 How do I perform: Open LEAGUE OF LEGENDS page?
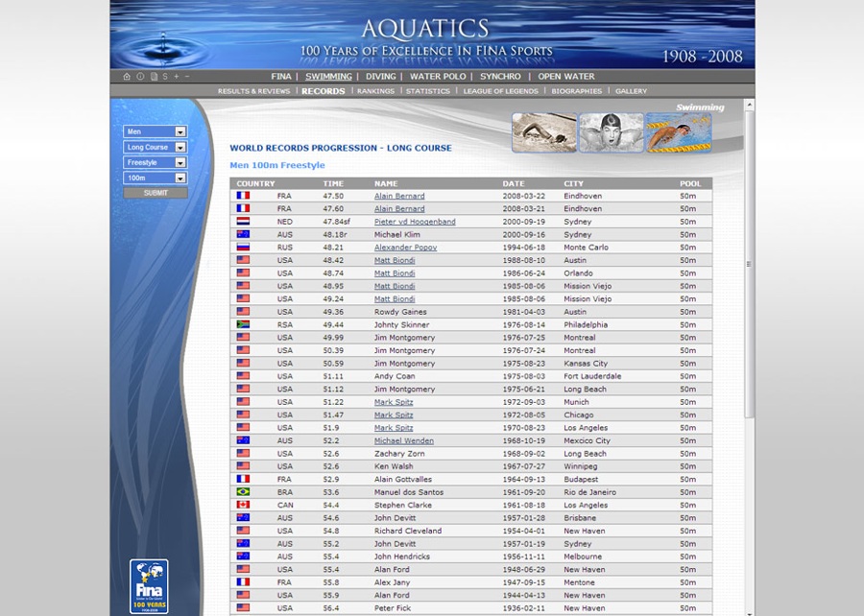click(x=500, y=91)
